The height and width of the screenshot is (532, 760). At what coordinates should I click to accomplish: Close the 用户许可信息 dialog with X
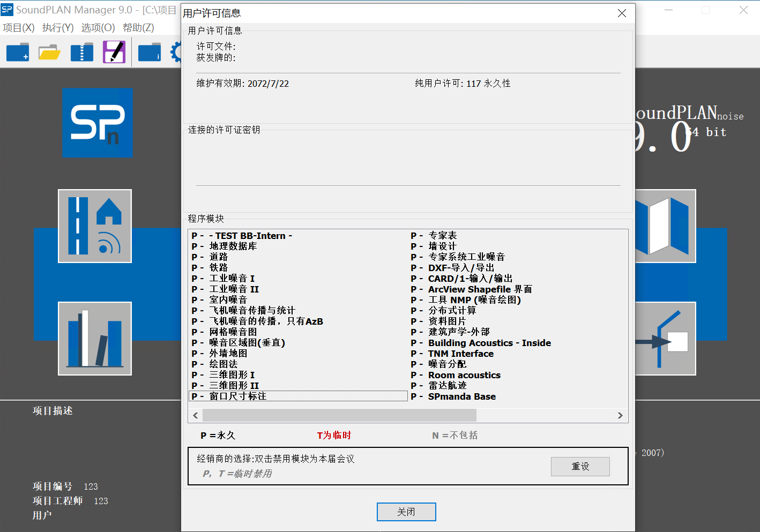pyautogui.click(x=622, y=13)
